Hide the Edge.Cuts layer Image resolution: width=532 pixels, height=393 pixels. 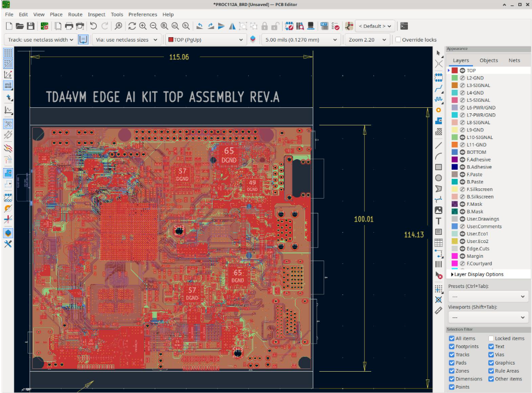(x=462, y=248)
